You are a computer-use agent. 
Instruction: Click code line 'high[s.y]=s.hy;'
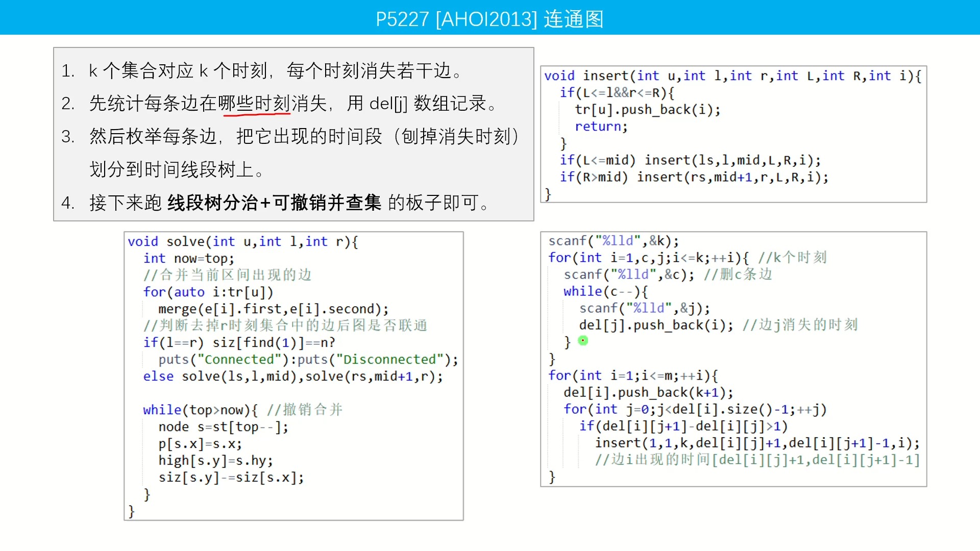tap(216, 460)
